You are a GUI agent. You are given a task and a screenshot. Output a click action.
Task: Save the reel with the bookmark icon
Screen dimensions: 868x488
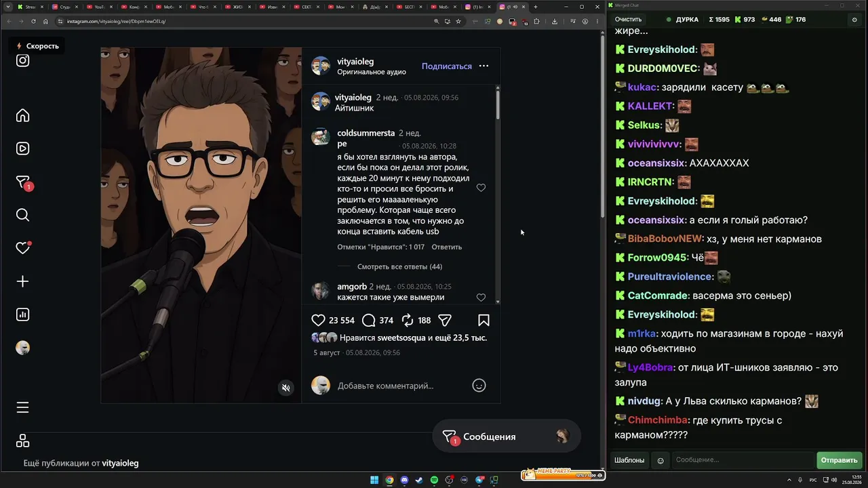coord(484,321)
